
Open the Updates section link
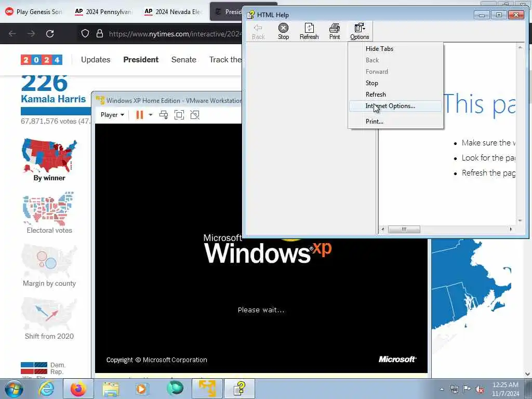point(96,60)
